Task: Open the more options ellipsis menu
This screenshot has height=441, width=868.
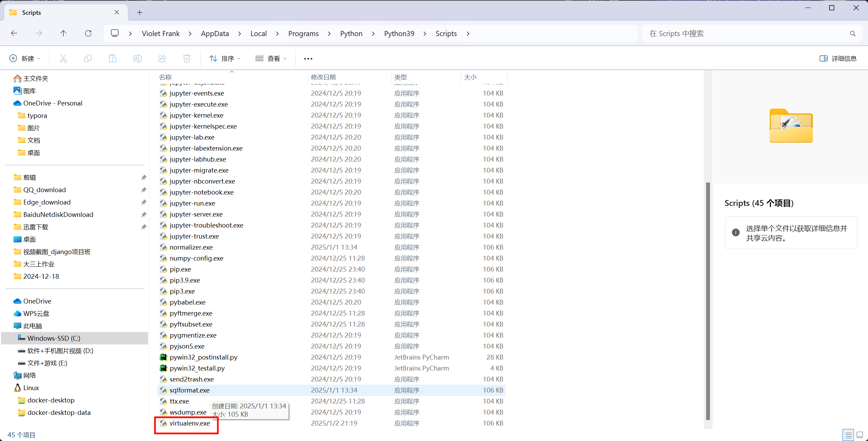Action: 308,58
